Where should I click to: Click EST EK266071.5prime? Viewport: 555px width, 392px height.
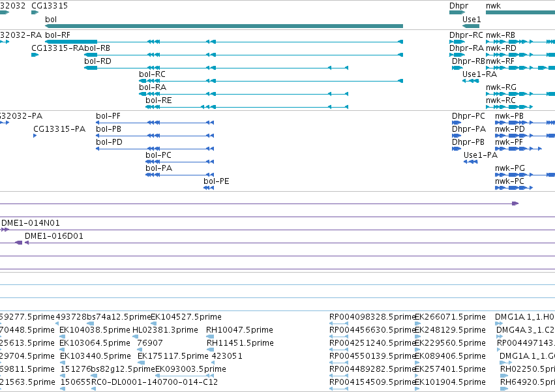450,317
